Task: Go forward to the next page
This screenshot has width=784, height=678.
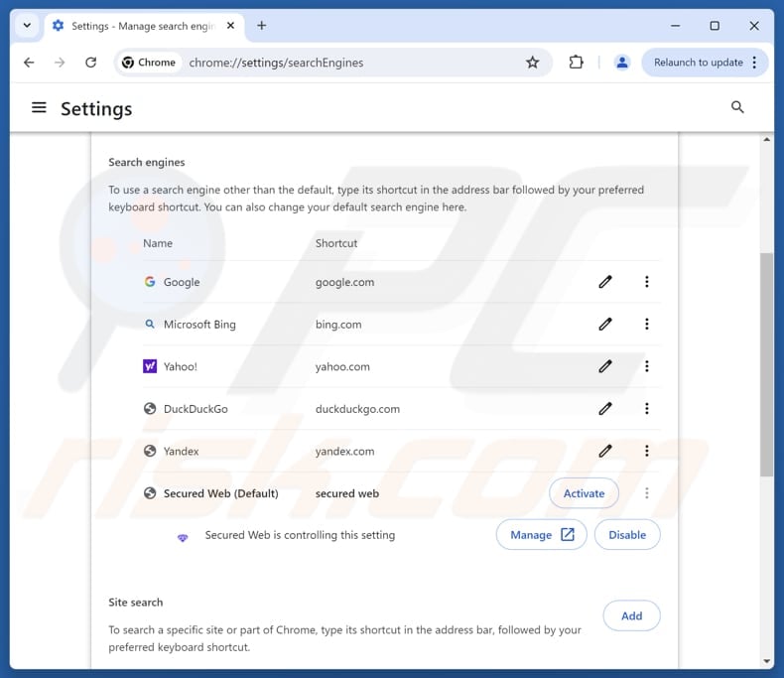Action: pos(60,63)
